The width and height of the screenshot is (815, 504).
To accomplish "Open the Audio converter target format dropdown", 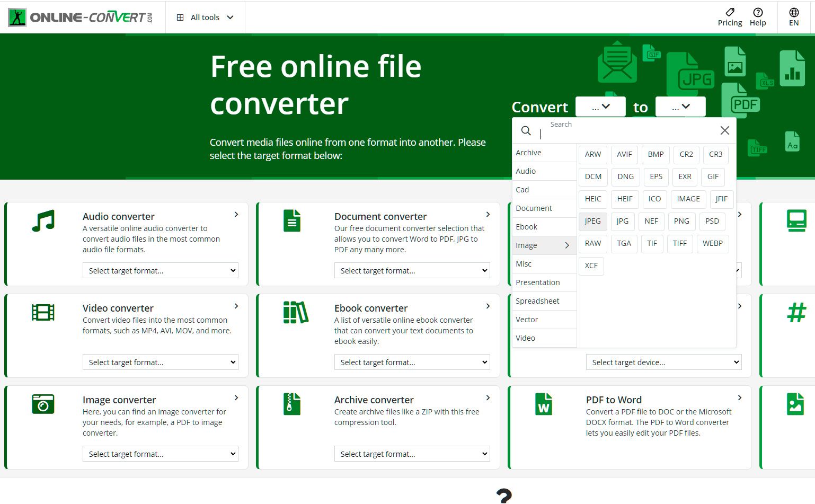I will click(x=160, y=270).
